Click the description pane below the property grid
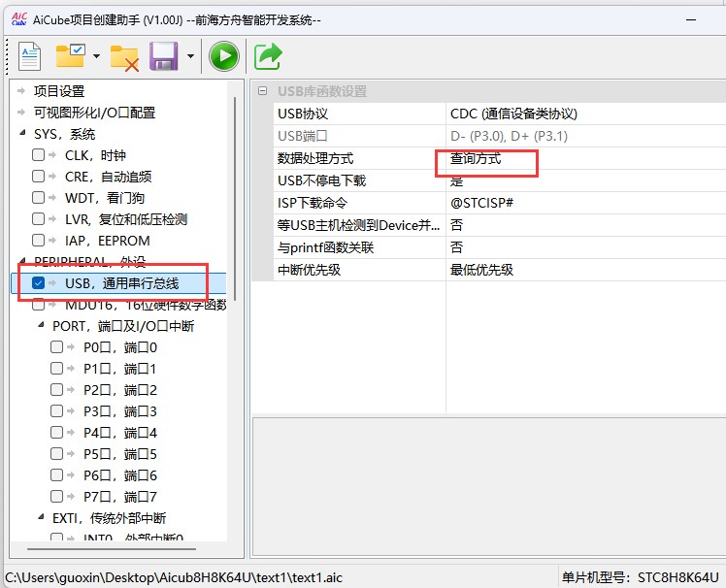 click(x=489, y=487)
